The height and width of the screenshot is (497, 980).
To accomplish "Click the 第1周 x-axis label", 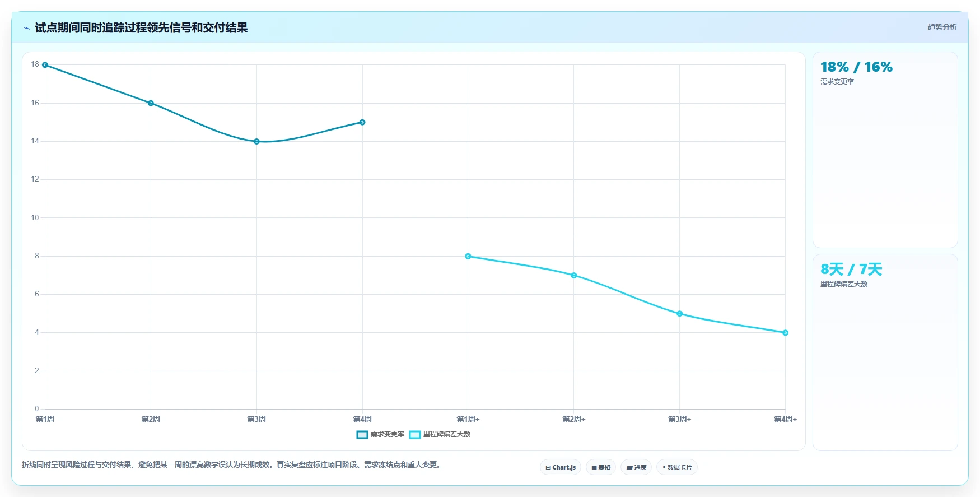I will pyautogui.click(x=45, y=419).
